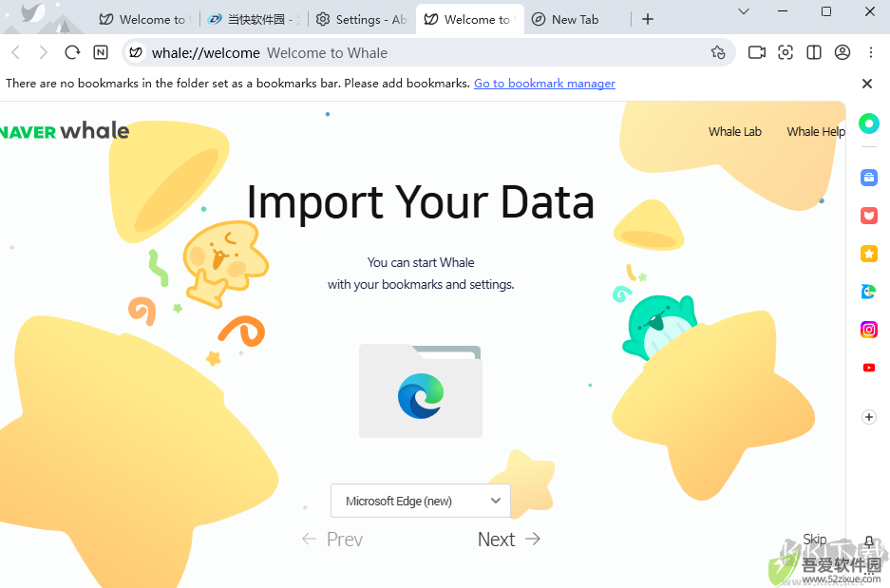Viewport: 890px width, 588px height.
Task: Click the Naver home button in toolbar
Action: pos(101,53)
